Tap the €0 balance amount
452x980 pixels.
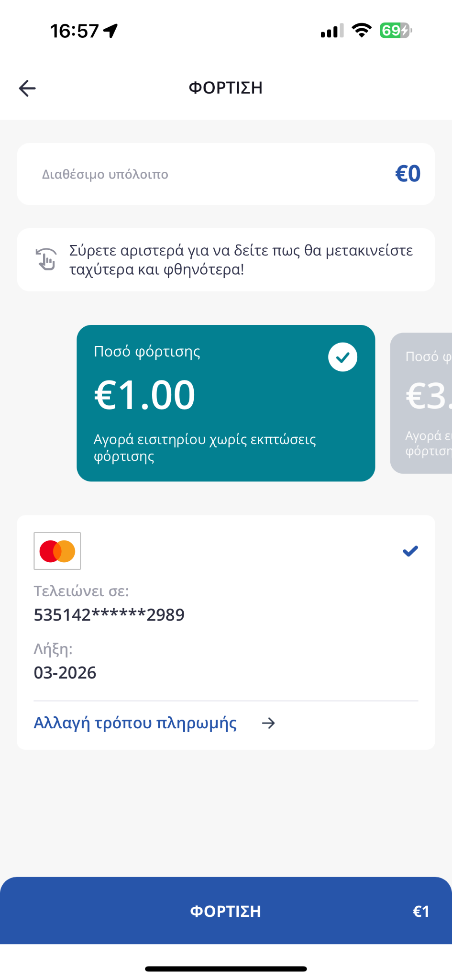(408, 174)
